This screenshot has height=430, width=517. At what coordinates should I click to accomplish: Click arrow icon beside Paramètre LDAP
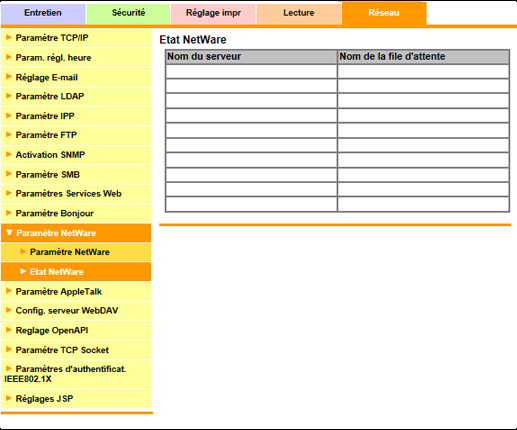pos(9,96)
